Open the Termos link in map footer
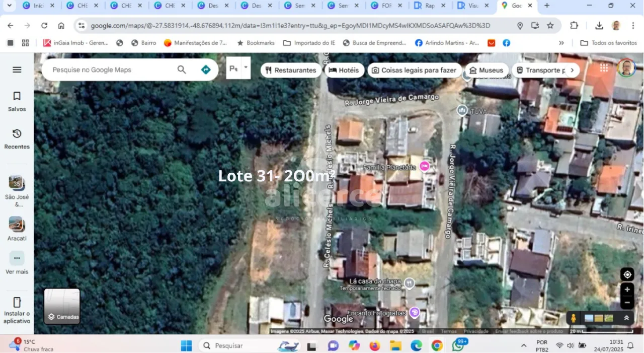 (x=449, y=331)
